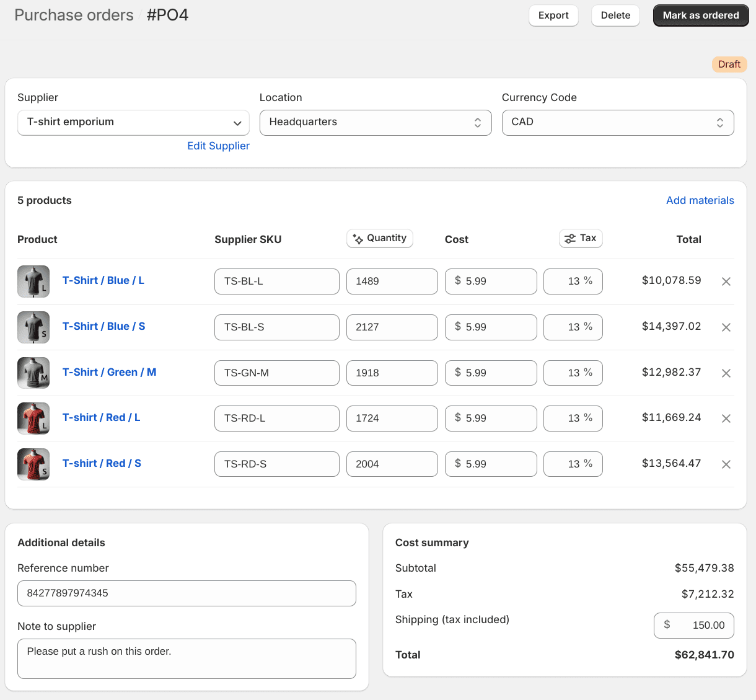Click the tax percent field for TS-RD-L

pyautogui.click(x=573, y=419)
